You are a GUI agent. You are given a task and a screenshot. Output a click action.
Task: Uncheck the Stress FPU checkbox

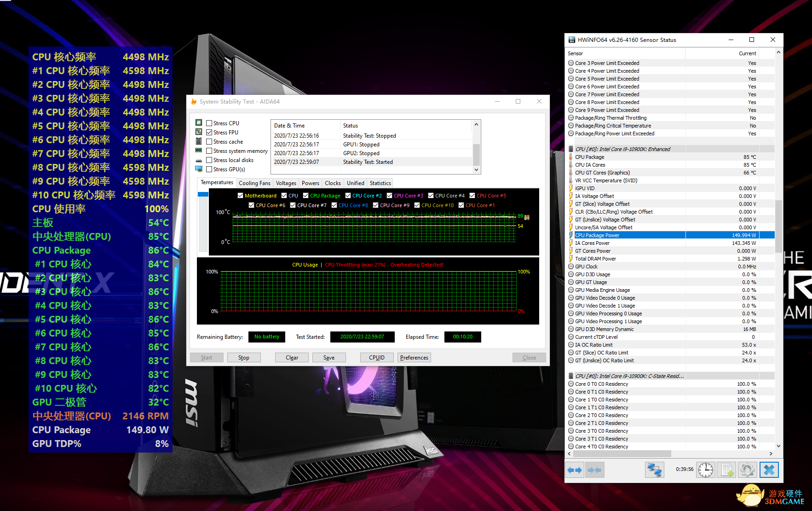pyautogui.click(x=209, y=133)
